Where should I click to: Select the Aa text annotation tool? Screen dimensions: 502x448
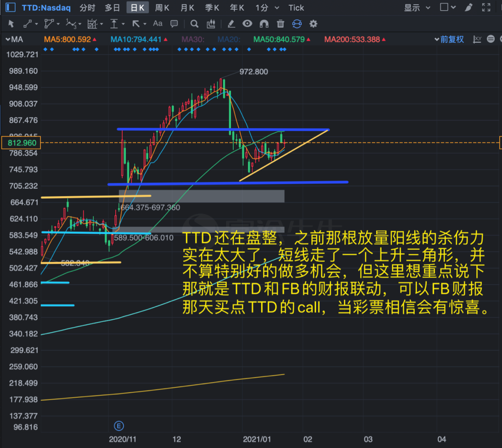pos(158,23)
